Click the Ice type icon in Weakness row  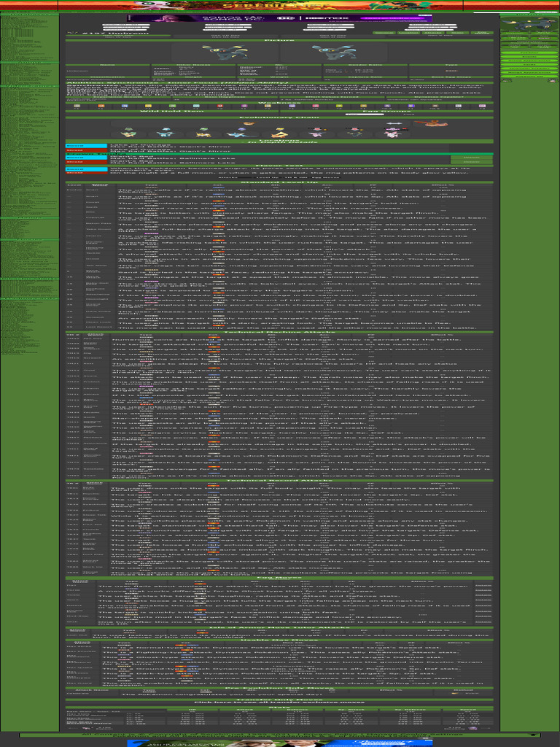196,106
